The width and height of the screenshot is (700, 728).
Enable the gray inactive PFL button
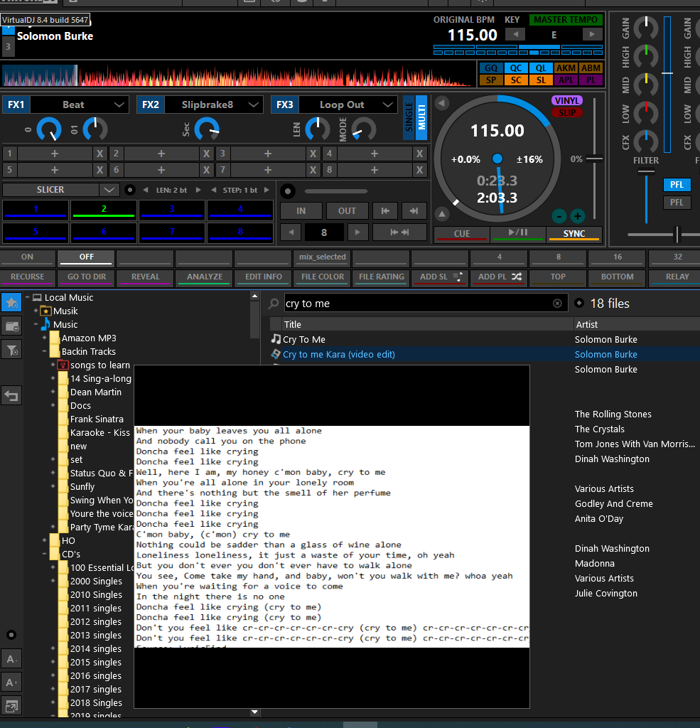tap(677, 203)
